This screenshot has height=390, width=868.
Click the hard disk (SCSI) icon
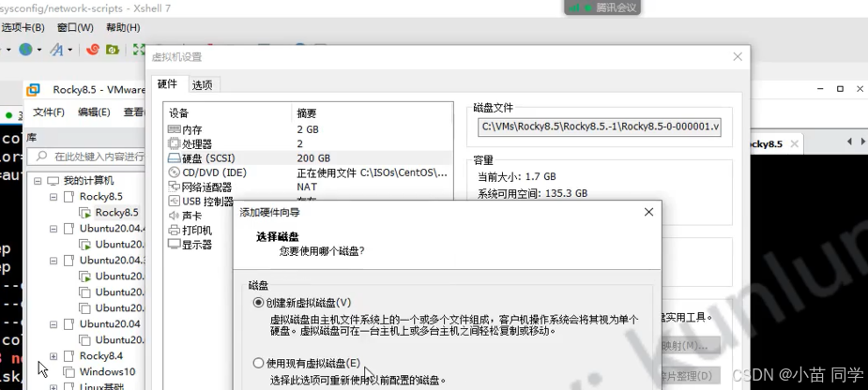coord(174,158)
